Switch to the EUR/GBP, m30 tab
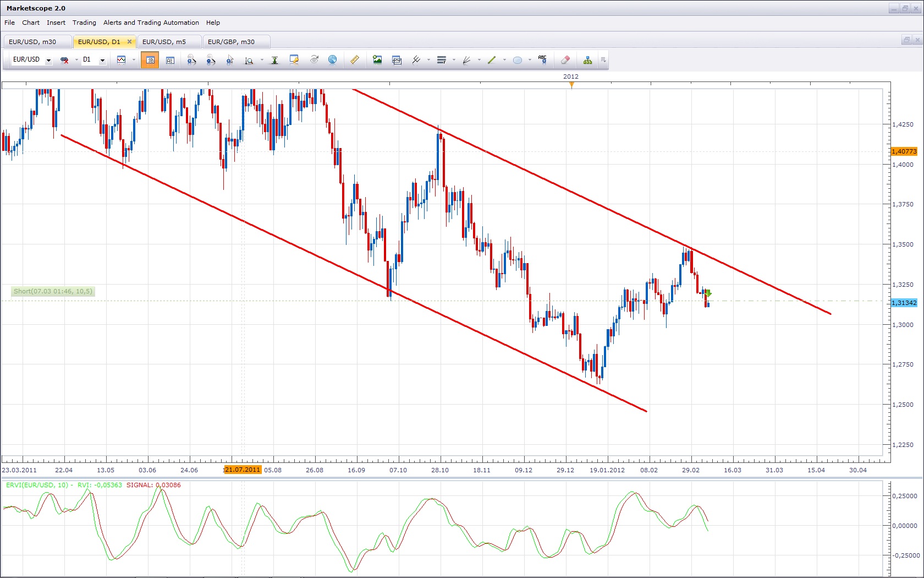 coord(231,42)
